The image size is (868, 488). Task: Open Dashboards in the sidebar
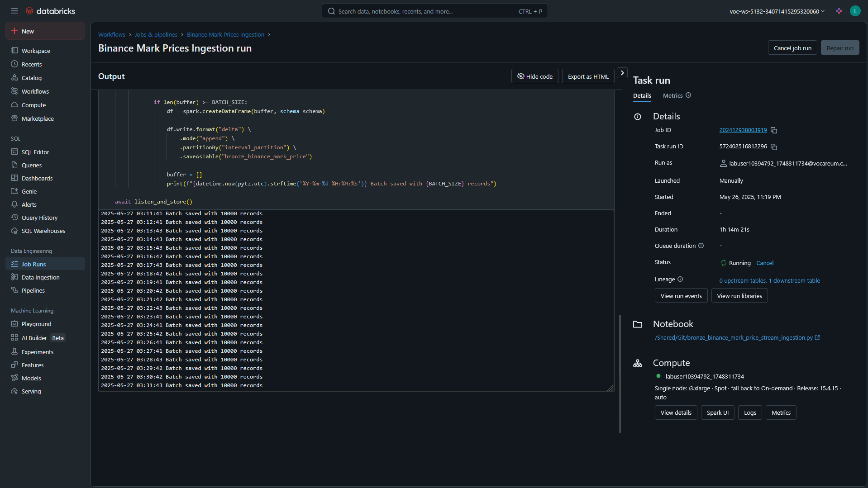pyautogui.click(x=45, y=178)
